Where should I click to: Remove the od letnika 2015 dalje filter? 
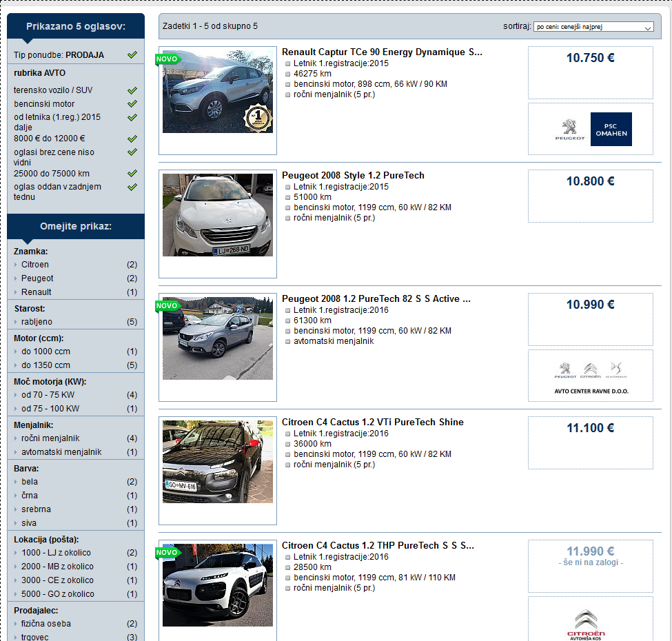132,117
